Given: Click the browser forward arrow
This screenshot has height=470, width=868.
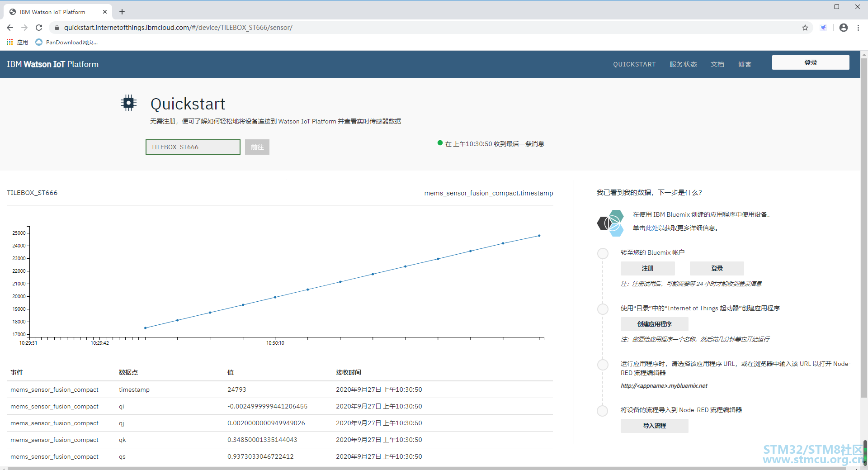Looking at the screenshot, I should point(24,28).
